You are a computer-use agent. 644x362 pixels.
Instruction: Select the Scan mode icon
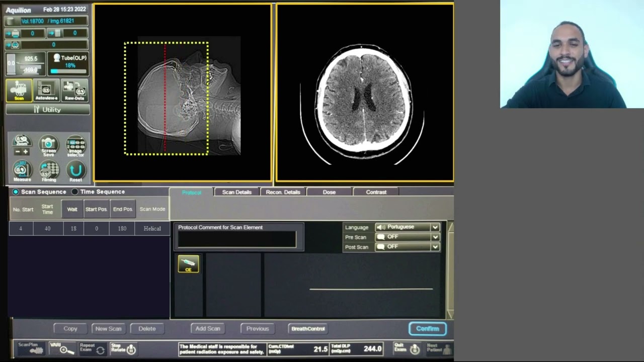[x=19, y=90]
